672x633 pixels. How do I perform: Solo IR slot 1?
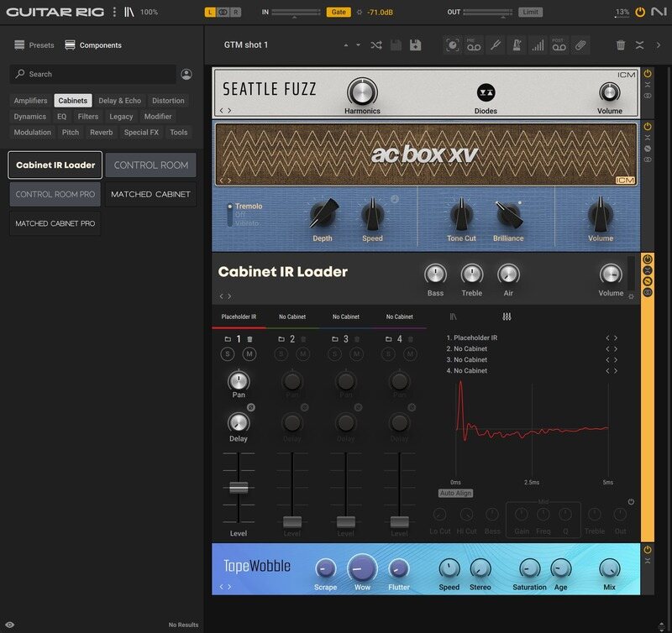227,353
